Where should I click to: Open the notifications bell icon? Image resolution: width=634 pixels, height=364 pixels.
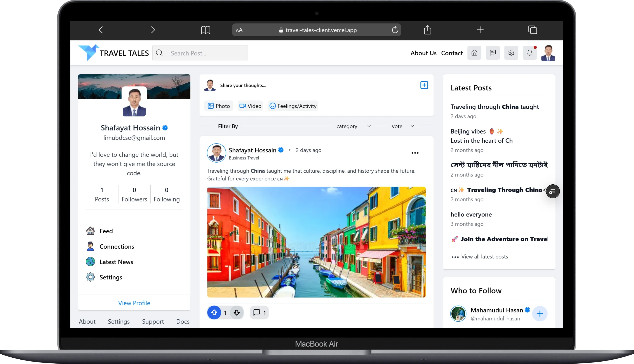(529, 53)
